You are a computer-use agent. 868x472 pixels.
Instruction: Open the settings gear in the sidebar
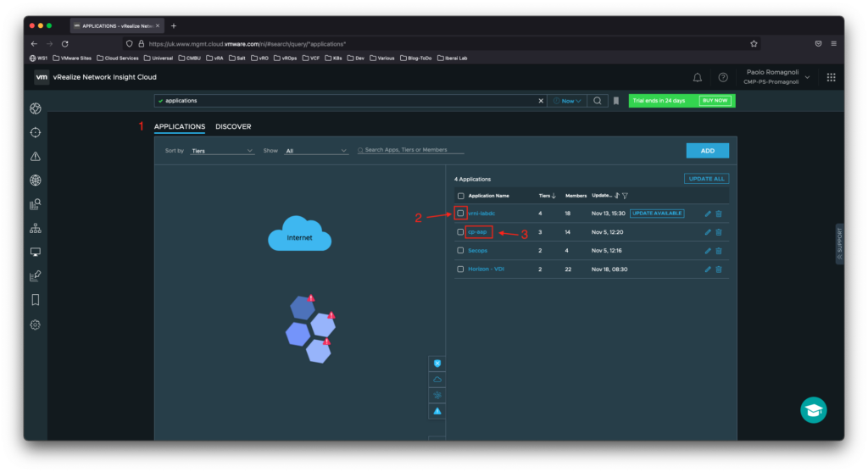(36, 325)
